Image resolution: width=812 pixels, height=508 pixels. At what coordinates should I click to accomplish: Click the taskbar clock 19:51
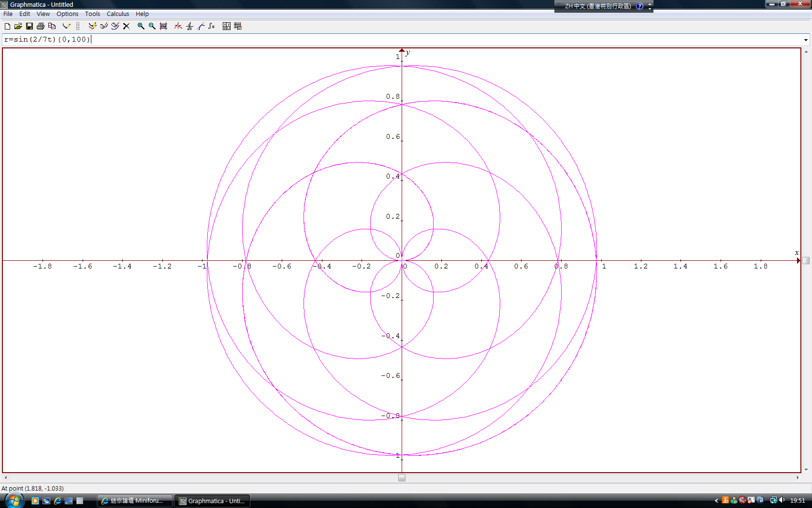coord(797,501)
